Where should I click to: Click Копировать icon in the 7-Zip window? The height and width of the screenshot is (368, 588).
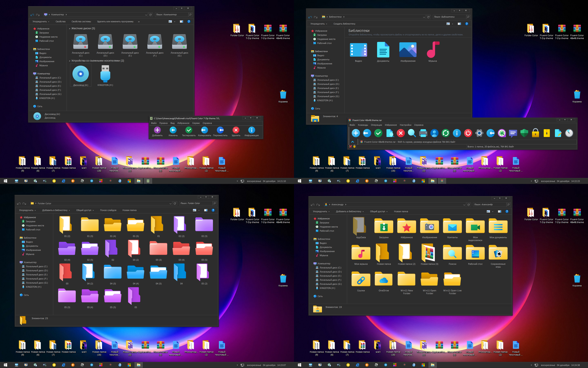pyautogui.click(x=204, y=130)
